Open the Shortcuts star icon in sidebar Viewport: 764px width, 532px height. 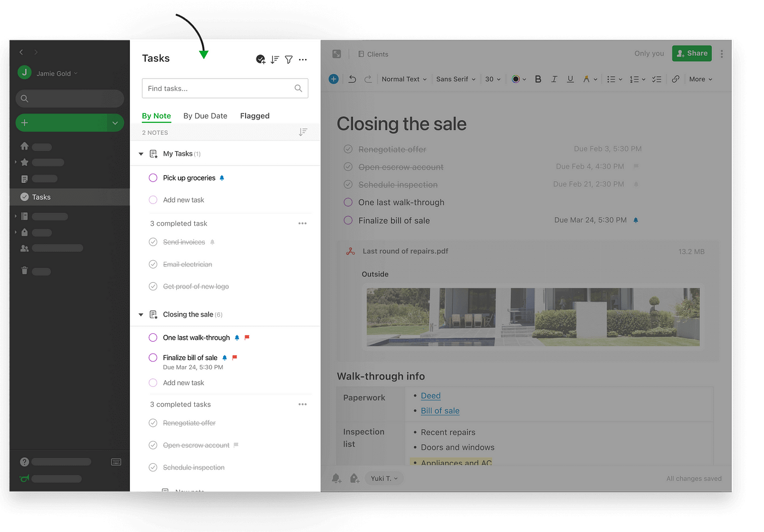pyautogui.click(x=25, y=162)
